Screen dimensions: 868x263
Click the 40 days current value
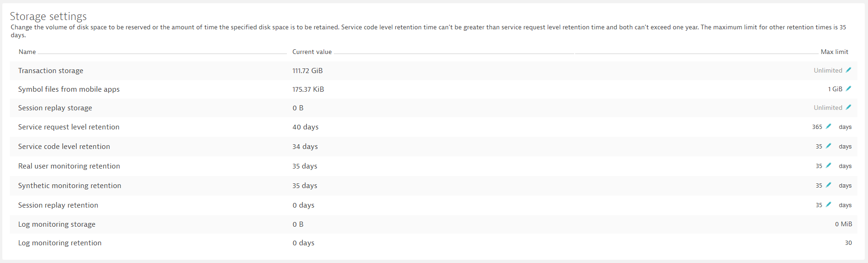pyautogui.click(x=305, y=127)
